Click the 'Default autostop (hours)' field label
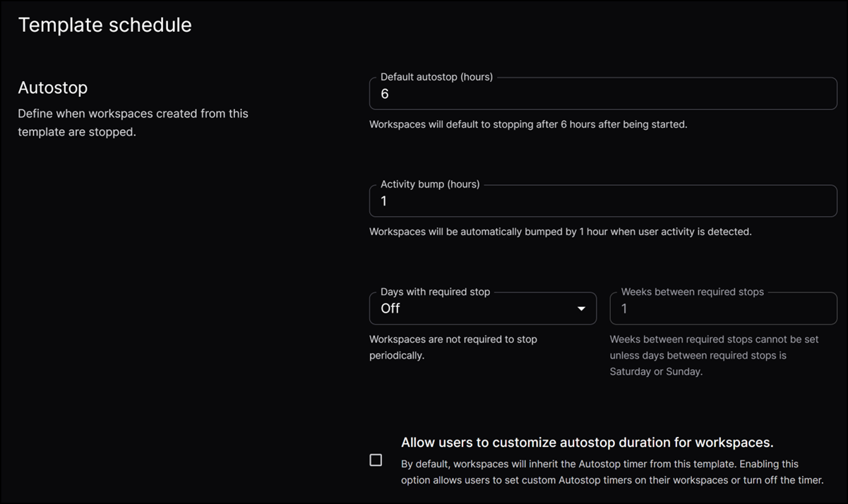Image resolution: width=848 pixels, height=504 pixels. pyautogui.click(x=436, y=77)
